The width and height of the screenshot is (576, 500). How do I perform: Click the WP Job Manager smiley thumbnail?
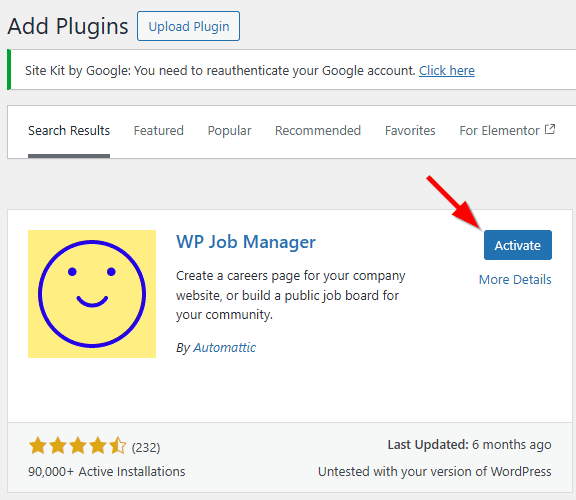[92, 294]
